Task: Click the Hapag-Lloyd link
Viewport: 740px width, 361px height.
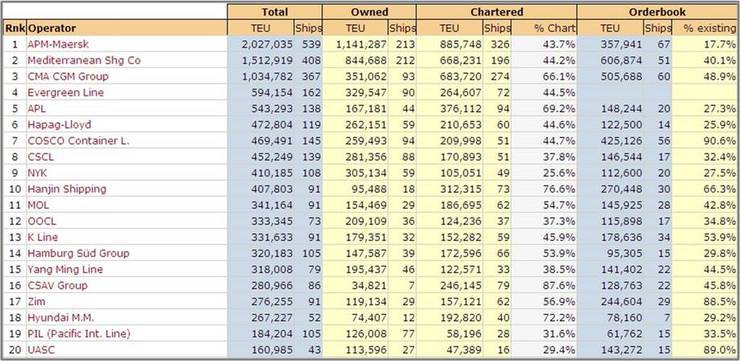Action: (59, 125)
